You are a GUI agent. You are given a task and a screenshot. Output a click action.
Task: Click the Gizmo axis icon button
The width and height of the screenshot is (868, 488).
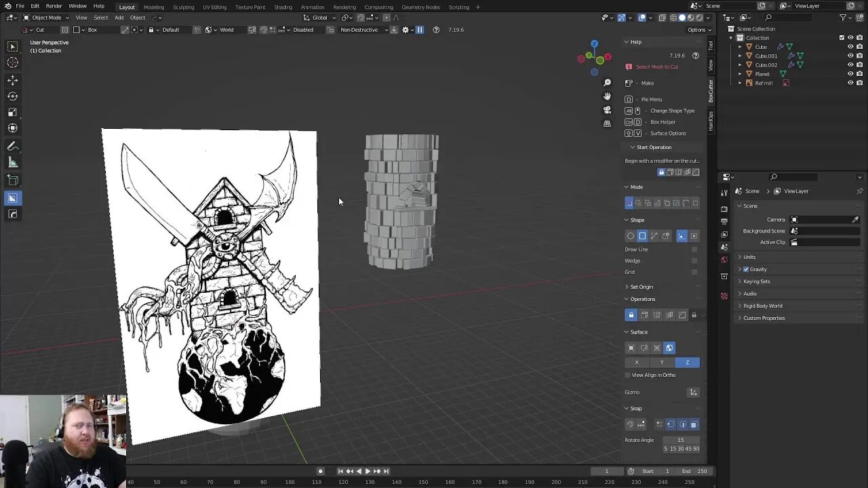click(693, 392)
